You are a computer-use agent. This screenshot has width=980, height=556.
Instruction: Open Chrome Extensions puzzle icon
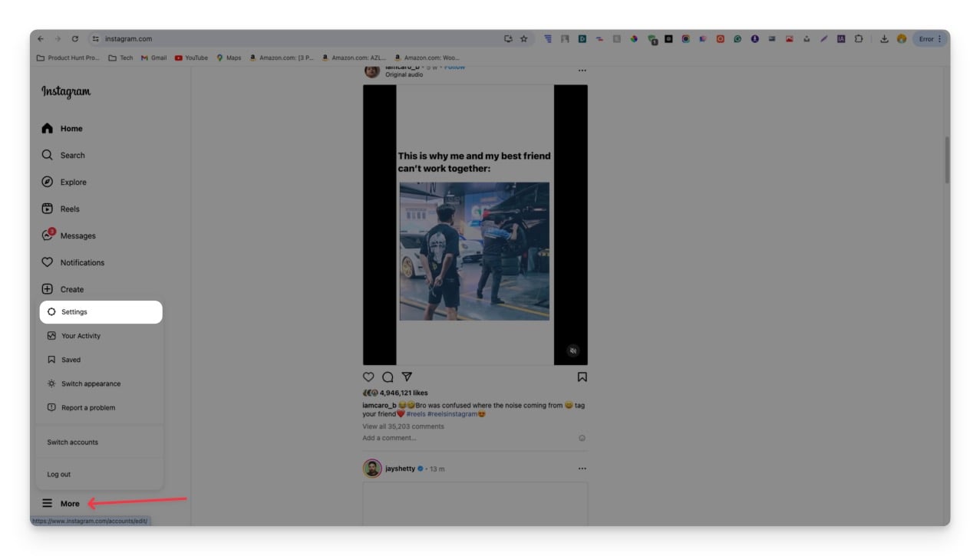coord(859,39)
